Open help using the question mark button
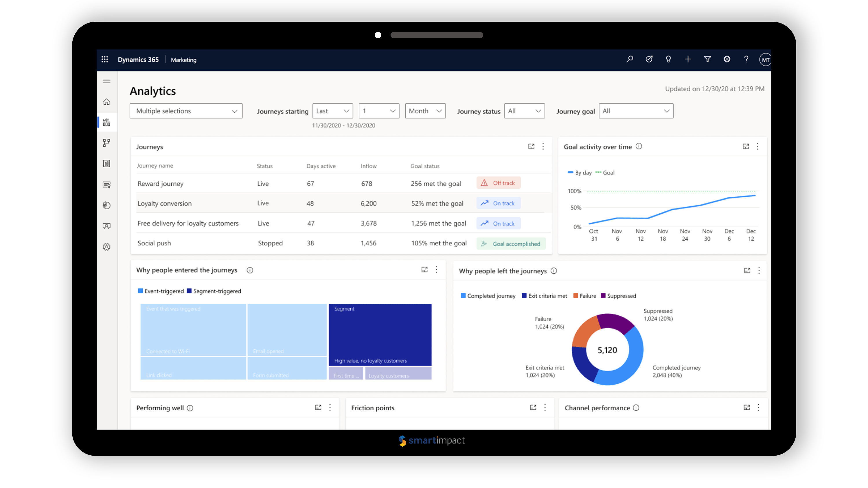 click(x=746, y=59)
